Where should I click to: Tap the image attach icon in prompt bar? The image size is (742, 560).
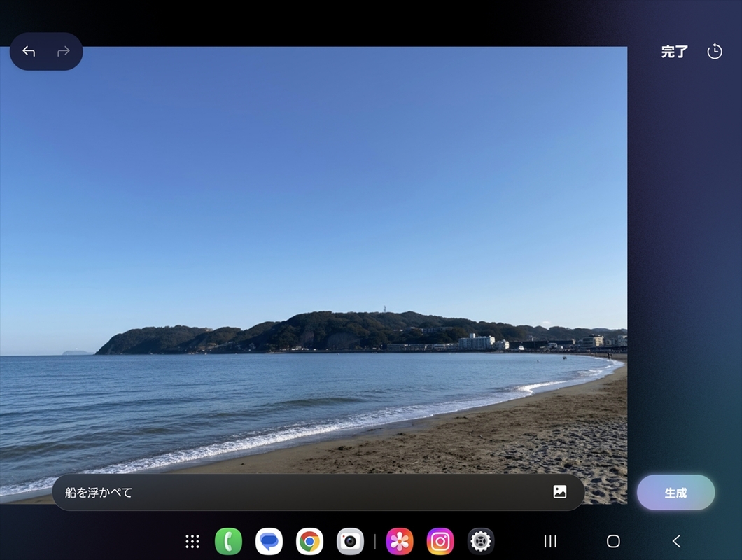[x=560, y=492]
